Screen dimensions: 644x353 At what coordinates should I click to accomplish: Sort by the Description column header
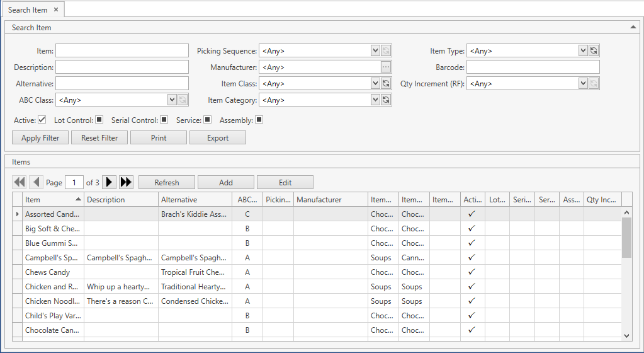point(121,200)
